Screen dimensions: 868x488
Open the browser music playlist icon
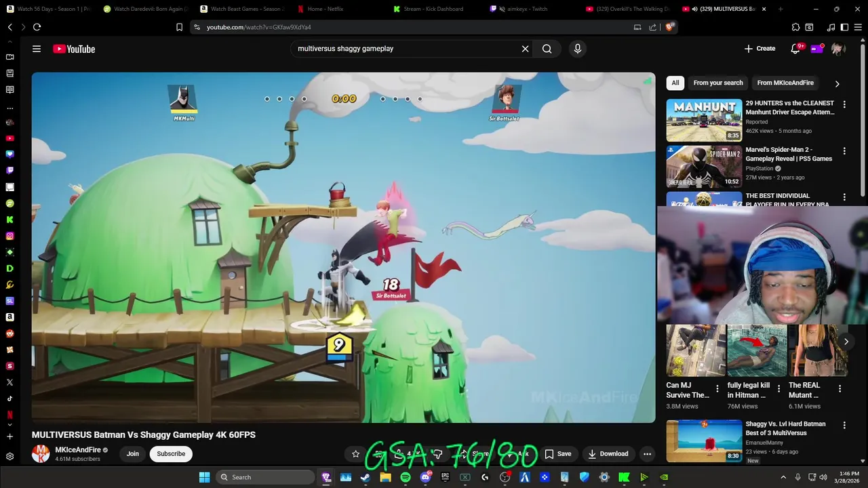(x=831, y=27)
